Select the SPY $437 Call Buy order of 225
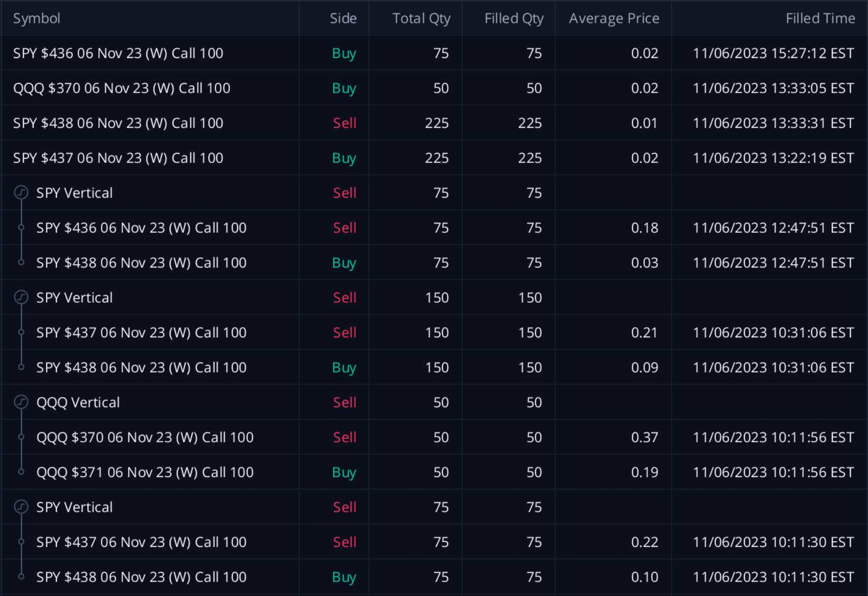This screenshot has width=868, height=596. (x=434, y=158)
